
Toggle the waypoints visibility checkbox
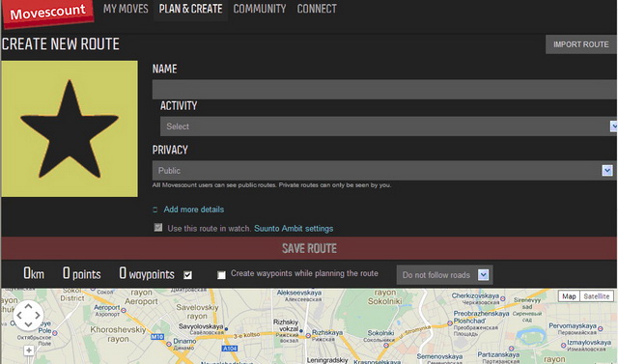(187, 275)
